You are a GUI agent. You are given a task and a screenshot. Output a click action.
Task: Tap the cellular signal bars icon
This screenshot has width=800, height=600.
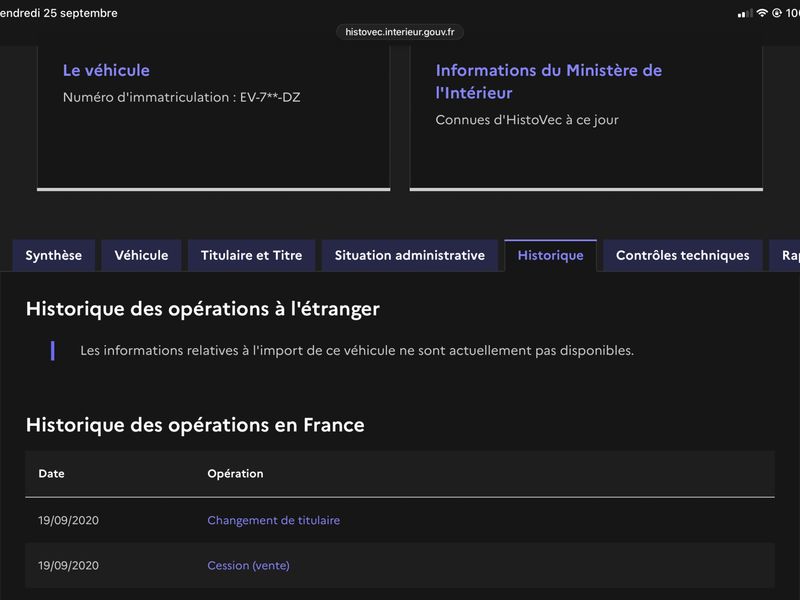pos(745,13)
